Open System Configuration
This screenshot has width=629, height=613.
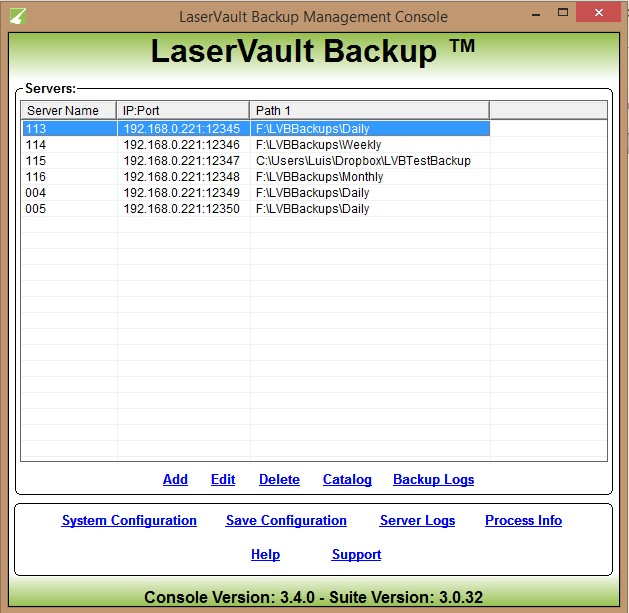pos(129,521)
